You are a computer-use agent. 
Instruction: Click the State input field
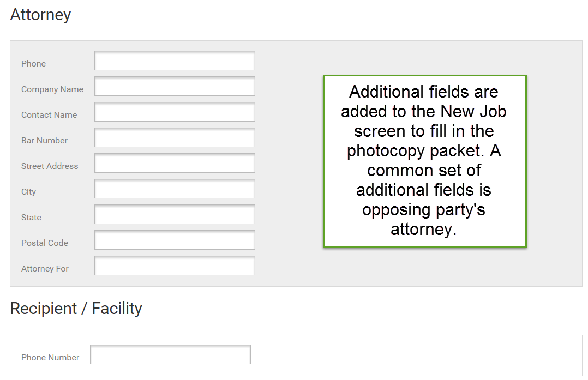point(174,214)
